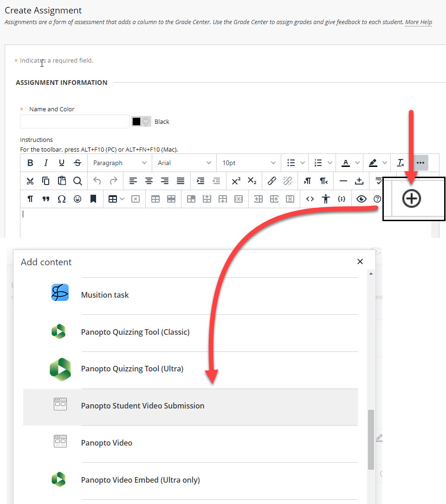The image size is (446, 504).
Task: Copy the selection
Action: pos(46,181)
